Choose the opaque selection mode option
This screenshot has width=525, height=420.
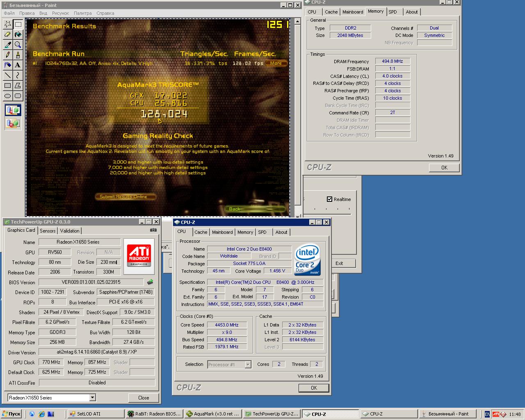[13, 110]
